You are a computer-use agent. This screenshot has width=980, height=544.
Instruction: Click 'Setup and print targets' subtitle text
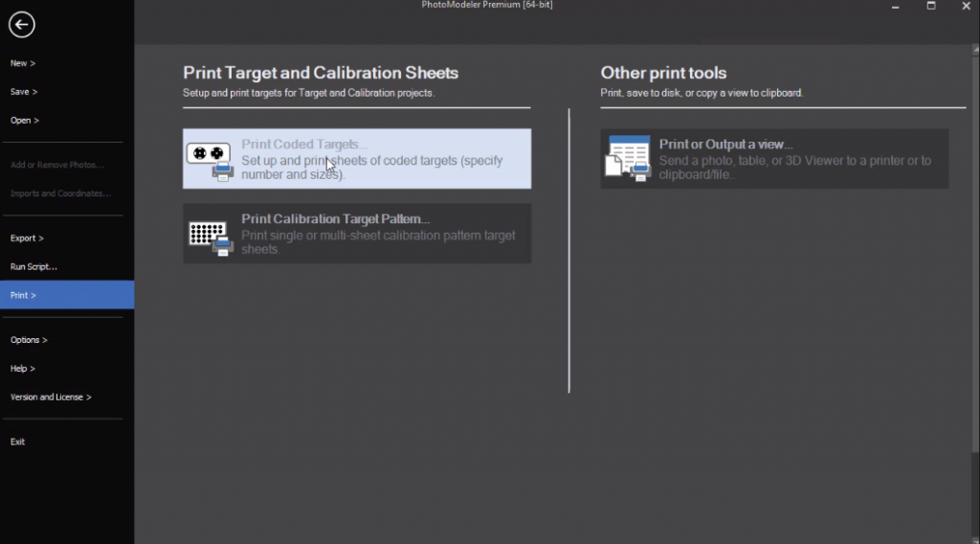(309, 93)
